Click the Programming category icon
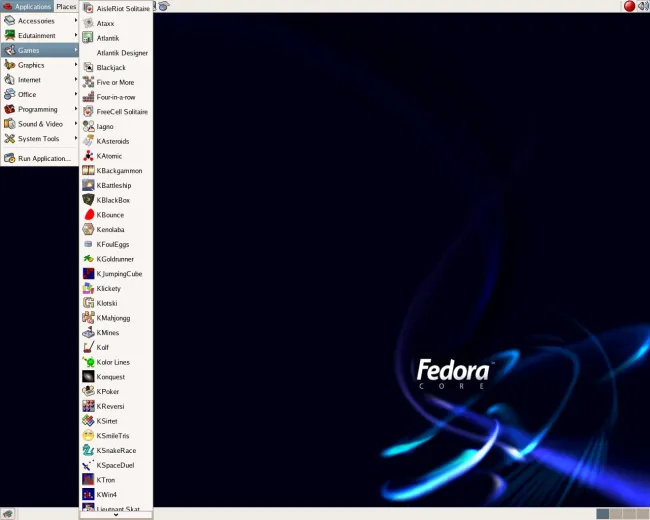This screenshot has width=650, height=520. pos(10,109)
